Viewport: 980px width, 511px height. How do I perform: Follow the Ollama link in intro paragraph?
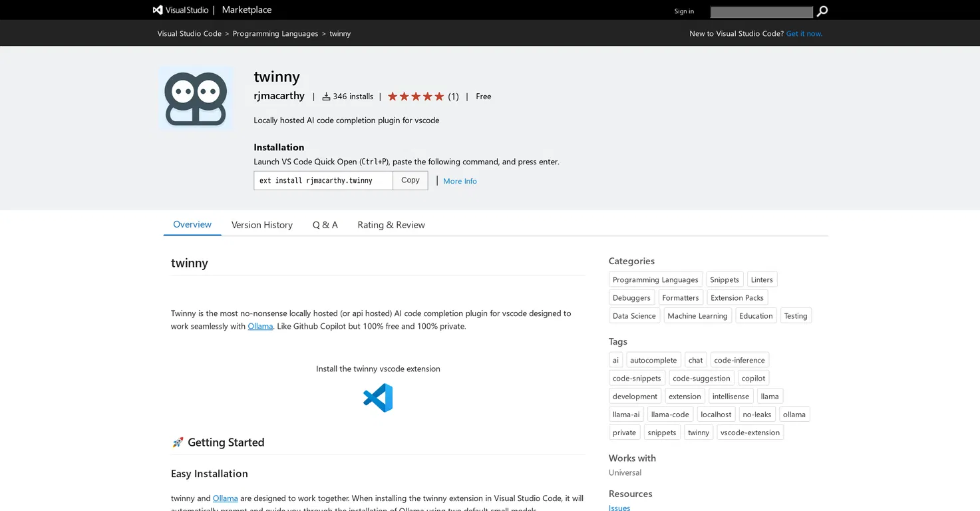260,326
